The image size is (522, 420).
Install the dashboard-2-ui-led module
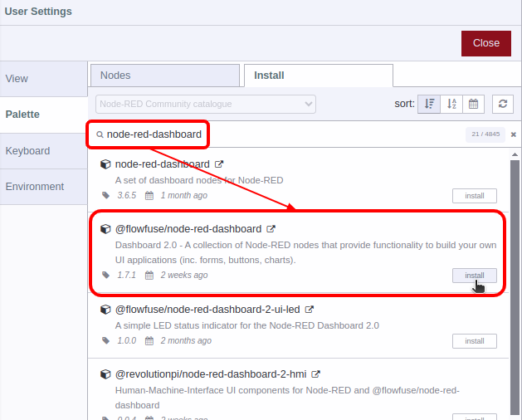(x=475, y=341)
